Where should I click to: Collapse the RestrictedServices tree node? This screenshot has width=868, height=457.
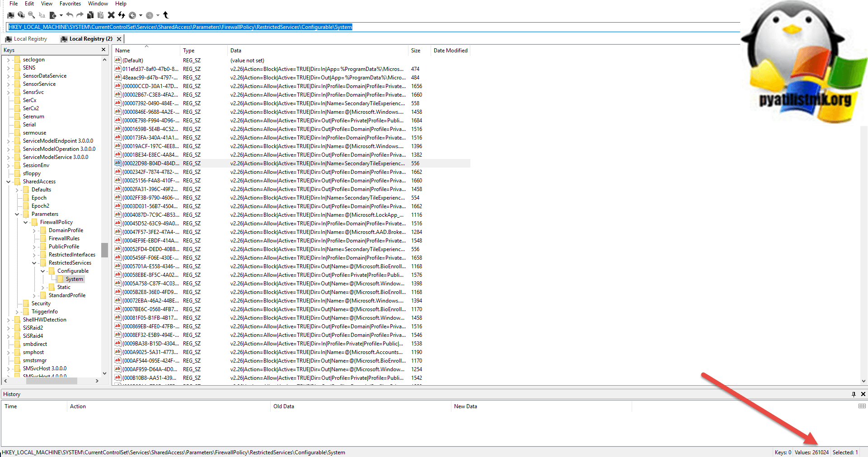[34, 263]
